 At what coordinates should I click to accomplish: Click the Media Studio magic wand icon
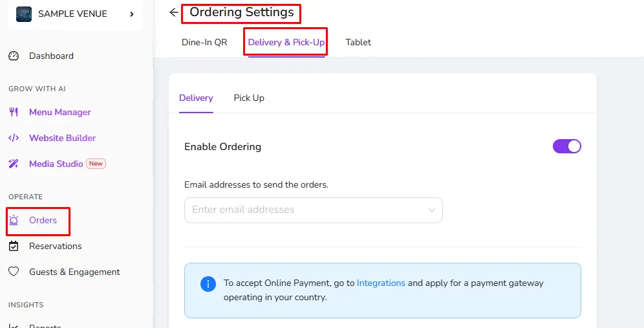[x=14, y=164]
